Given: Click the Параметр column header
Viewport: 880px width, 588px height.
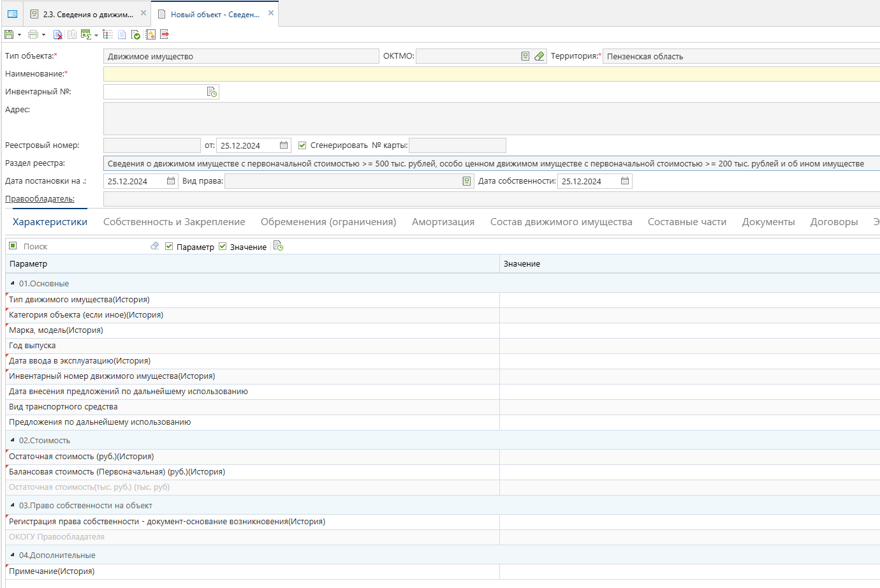Looking at the screenshot, I should (x=252, y=264).
